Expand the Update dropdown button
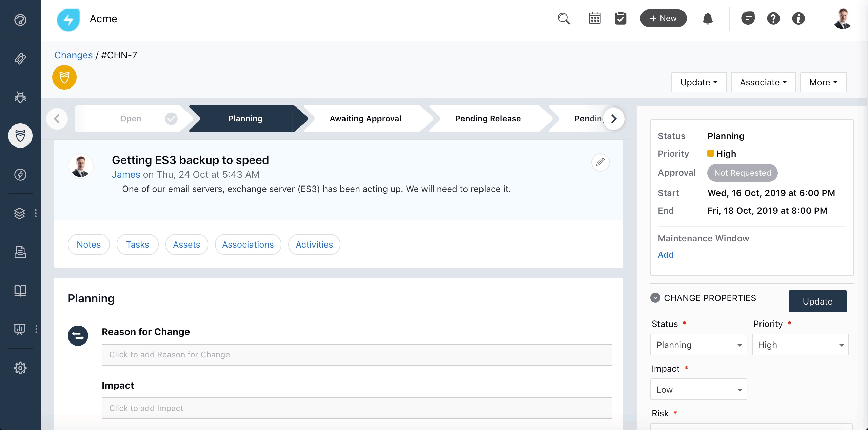 click(699, 82)
